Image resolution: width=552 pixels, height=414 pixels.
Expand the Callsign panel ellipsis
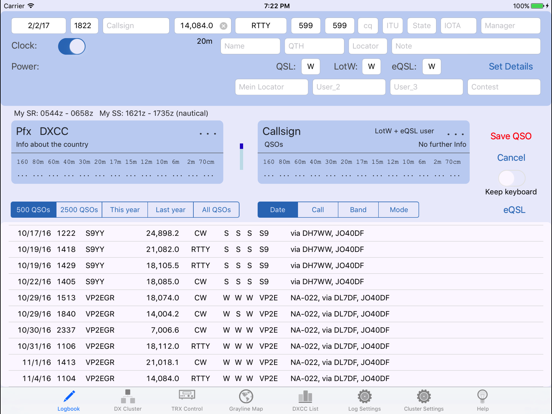(x=455, y=134)
